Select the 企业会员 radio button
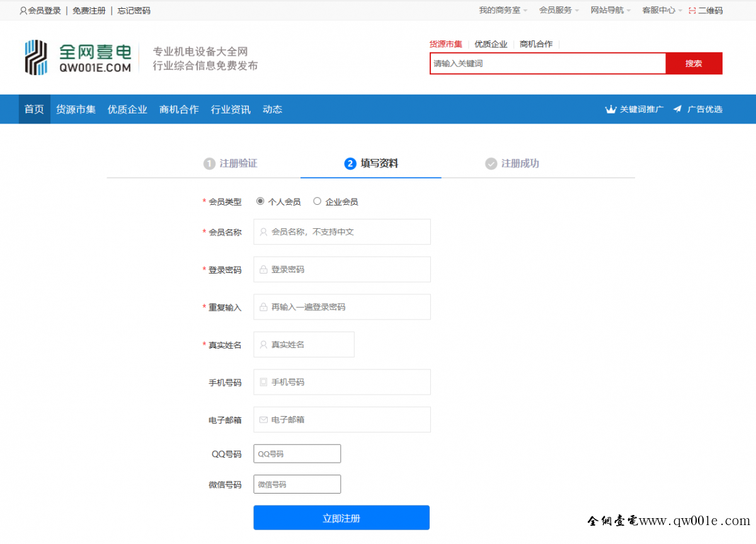The image size is (756, 544). click(317, 201)
